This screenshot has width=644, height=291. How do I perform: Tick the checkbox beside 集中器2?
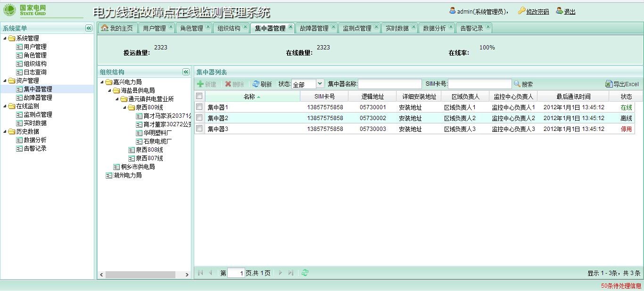coord(199,118)
